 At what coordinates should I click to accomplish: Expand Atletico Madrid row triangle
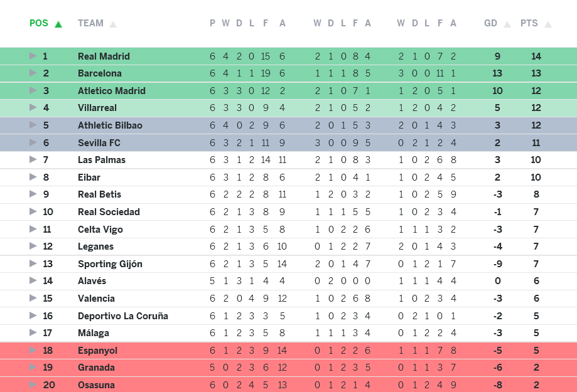[x=33, y=90]
